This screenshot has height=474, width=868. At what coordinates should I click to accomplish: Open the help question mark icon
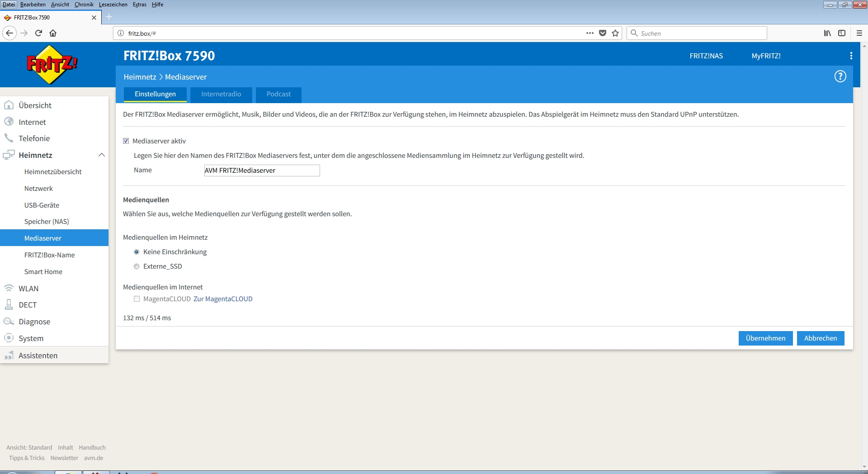(x=840, y=76)
